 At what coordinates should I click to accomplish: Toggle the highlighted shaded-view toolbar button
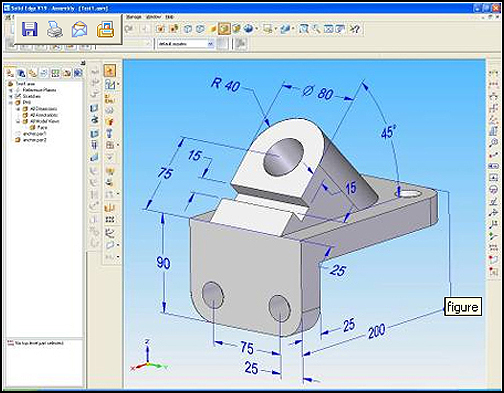pos(224,29)
